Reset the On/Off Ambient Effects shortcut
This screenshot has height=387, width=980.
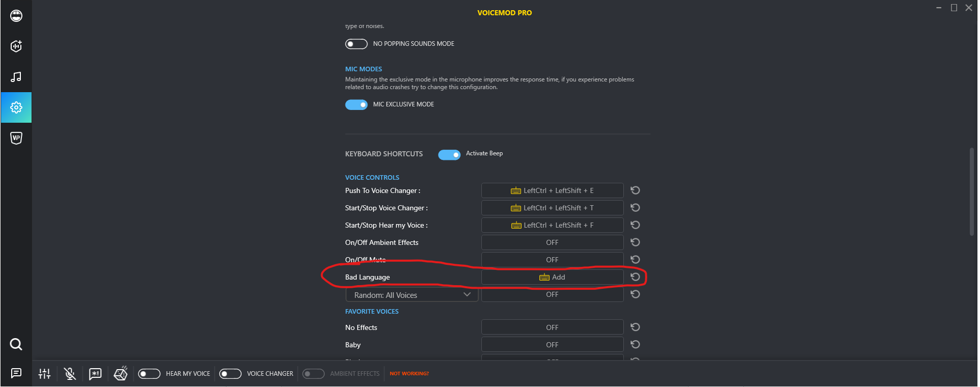pos(635,242)
